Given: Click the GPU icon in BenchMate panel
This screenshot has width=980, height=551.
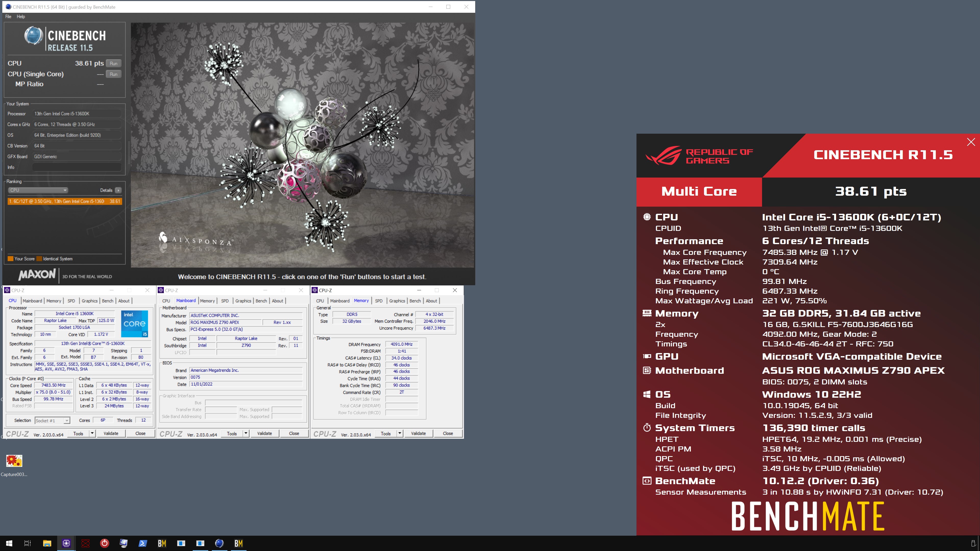Looking at the screenshot, I should coord(647,356).
